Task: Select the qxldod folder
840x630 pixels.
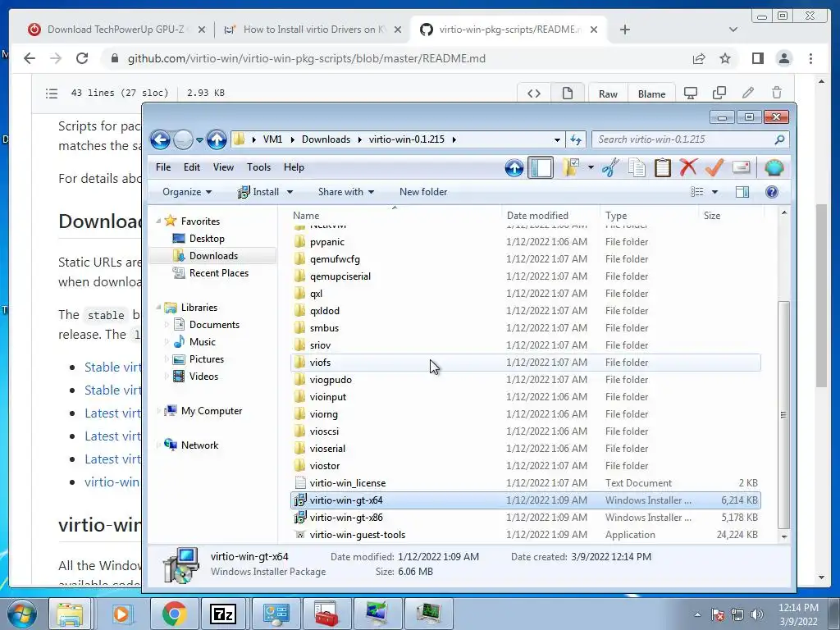Action: click(x=526, y=311)
